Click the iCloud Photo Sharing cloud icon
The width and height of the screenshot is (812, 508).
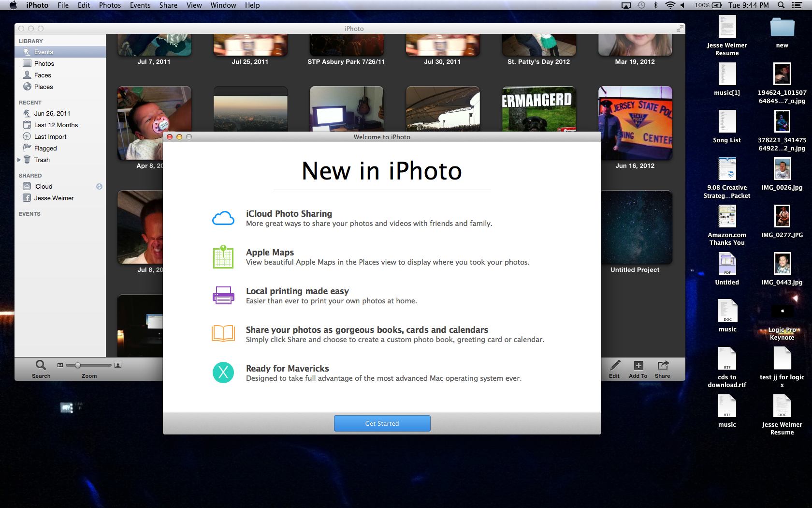pyautogui.click(x=223, y=219)
